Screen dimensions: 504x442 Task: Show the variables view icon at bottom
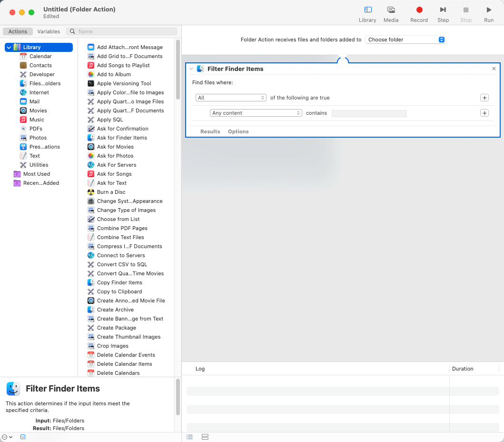pyautogui.click(x=205, y=437)
